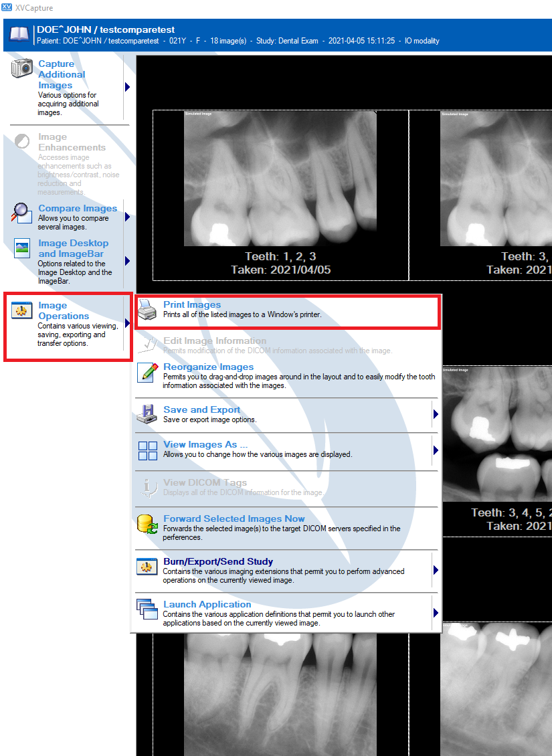This screenshot has height=756, width=552.
Task: Open the Burn/Export/Send Study menu label
Action: (x=218, y=562)
